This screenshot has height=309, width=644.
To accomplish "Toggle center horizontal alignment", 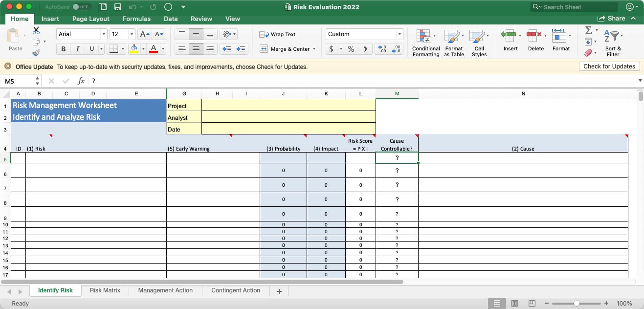I will tap(196, 49).
